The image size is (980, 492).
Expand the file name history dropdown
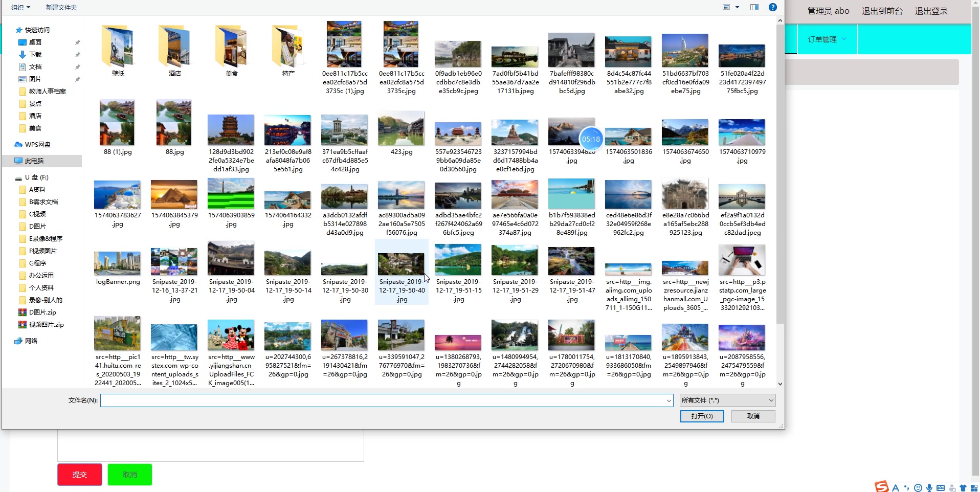(x=669, y=400)
